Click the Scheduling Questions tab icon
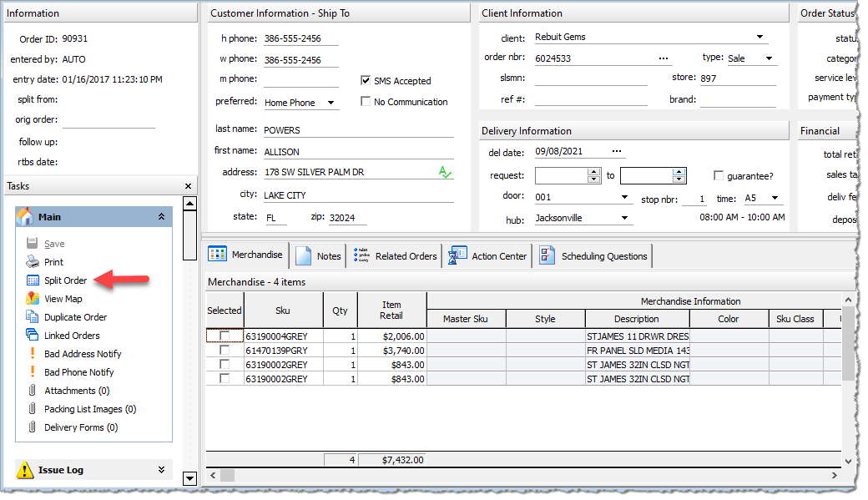 547,255
